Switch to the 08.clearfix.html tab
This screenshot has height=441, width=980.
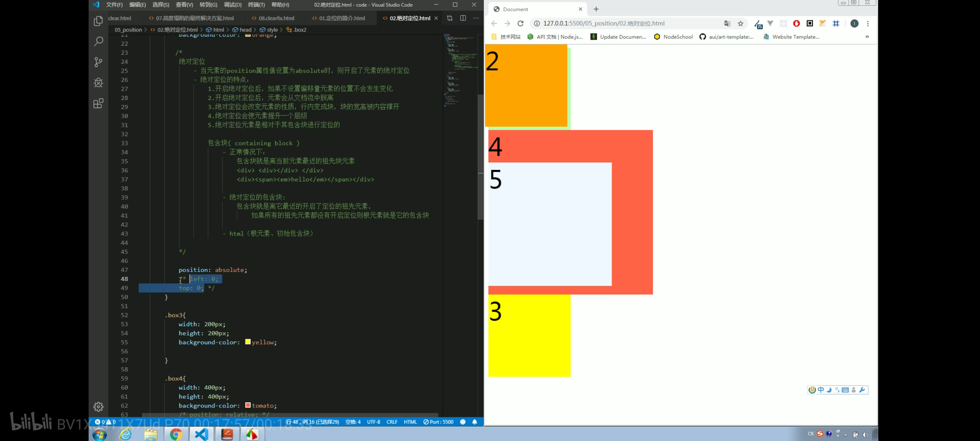click(276, 18)
